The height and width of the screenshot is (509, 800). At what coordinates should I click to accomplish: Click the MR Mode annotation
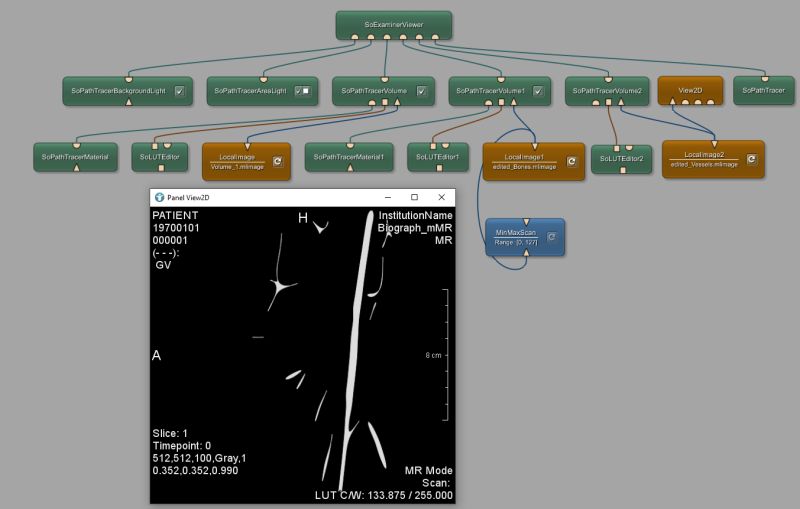pos(429,471)
